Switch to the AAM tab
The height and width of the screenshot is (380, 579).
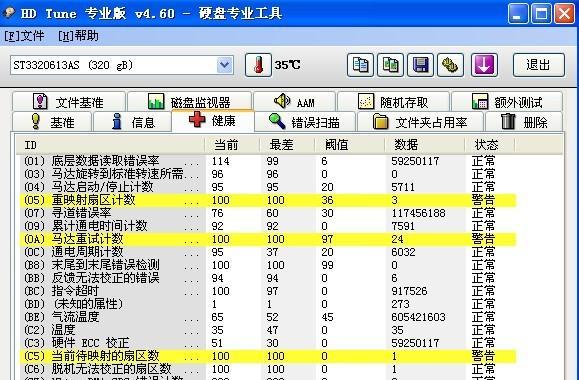[295, 101]
